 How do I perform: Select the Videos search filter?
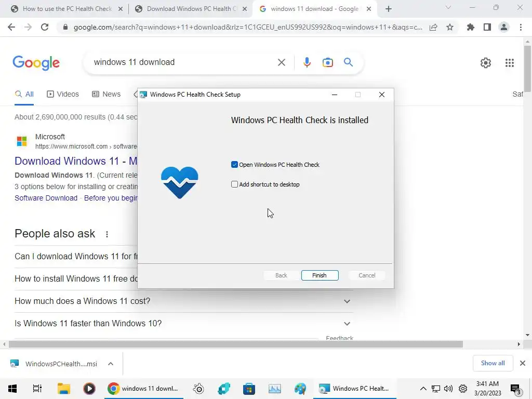point(63,95)
